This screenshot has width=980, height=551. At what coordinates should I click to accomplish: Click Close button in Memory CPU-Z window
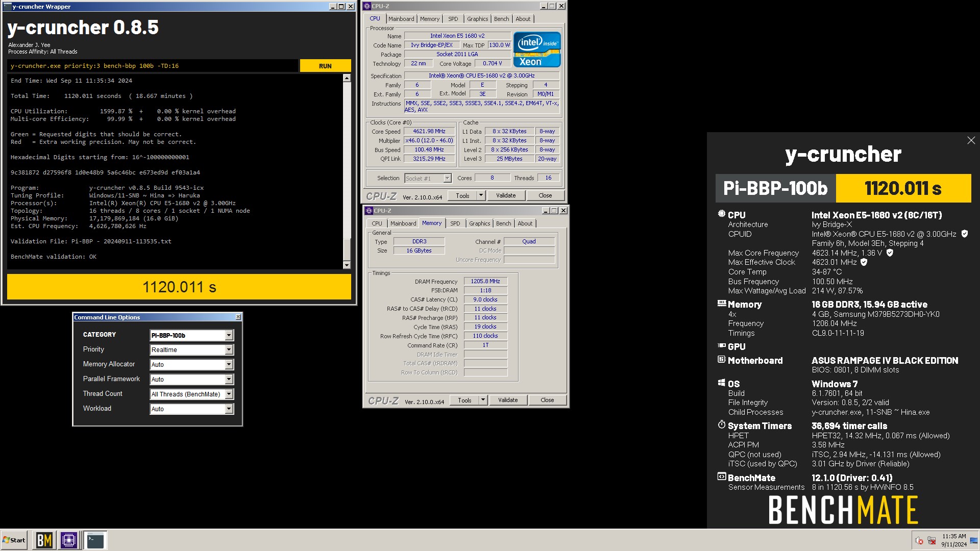[547, 400]
